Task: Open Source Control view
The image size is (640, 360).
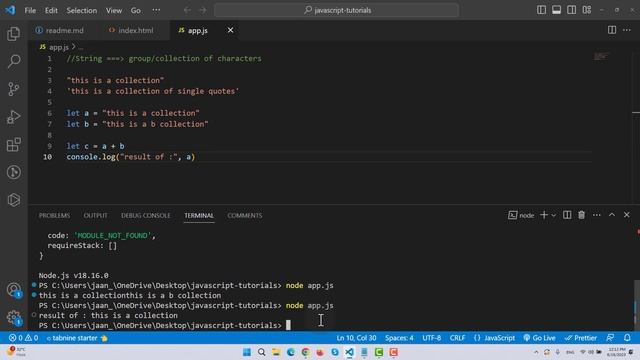Action: point(13,89)
